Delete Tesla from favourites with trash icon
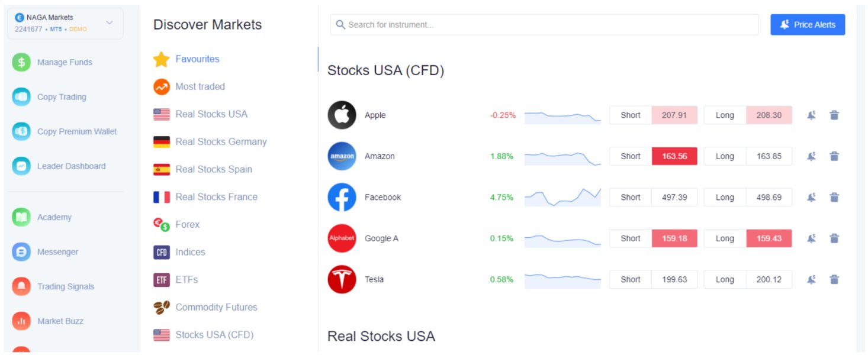The width and height of the screenshot is (868, 355). pyautogui.click(x=834, y=279)
